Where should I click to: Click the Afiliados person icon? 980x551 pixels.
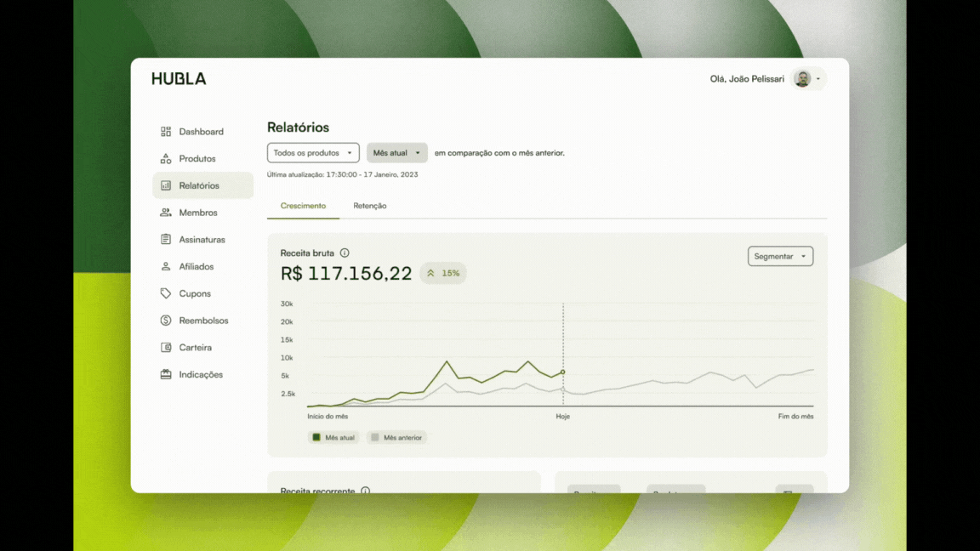click(x=166, y=266)
